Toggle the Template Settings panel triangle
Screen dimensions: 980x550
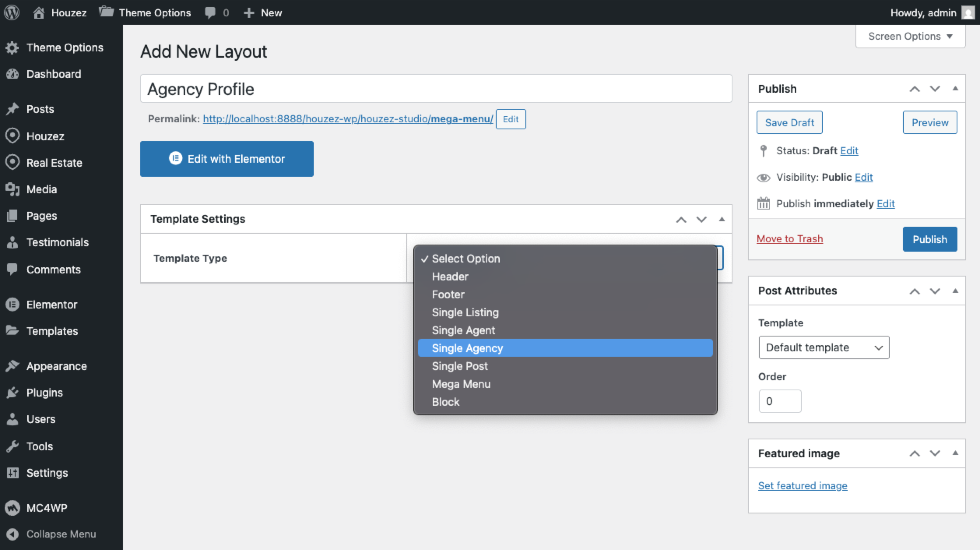[722, 219]
